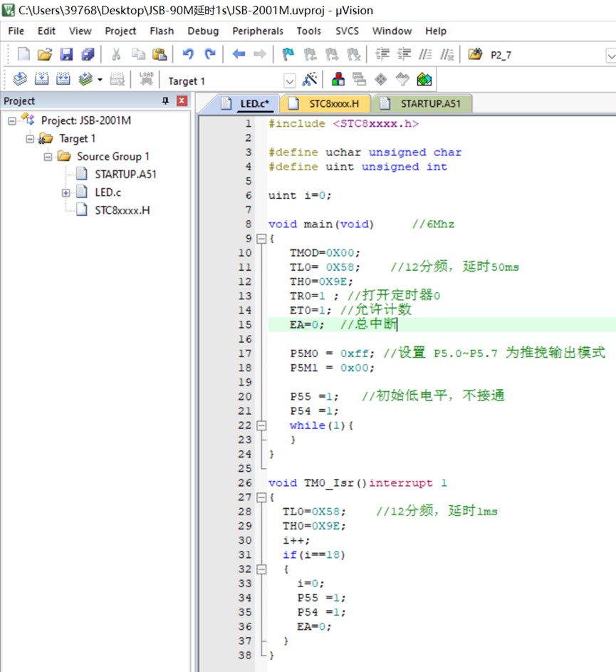
Task: Indent selected lines icon
Action: click(x=382, y=54)
